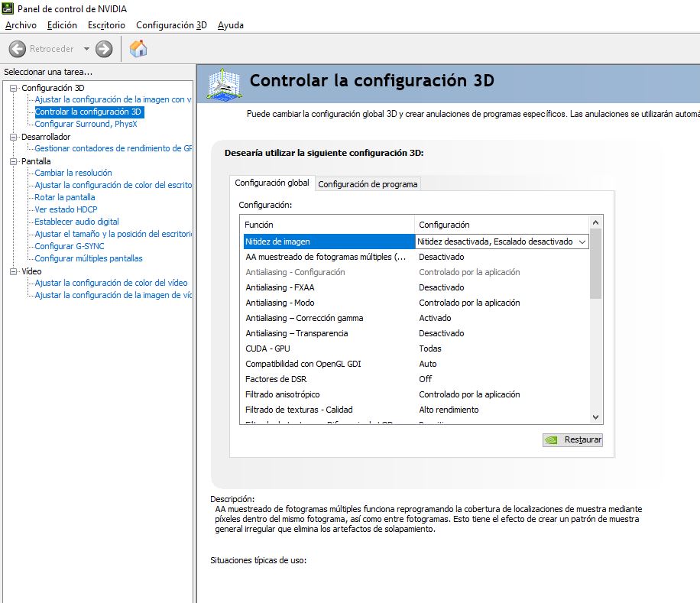Open the Nitidez de imagen dropdown
700x603 pixels.
pos(582,242)
